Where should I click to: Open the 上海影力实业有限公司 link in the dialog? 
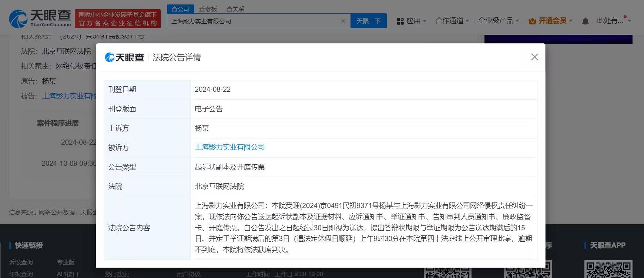click(230, 147)
